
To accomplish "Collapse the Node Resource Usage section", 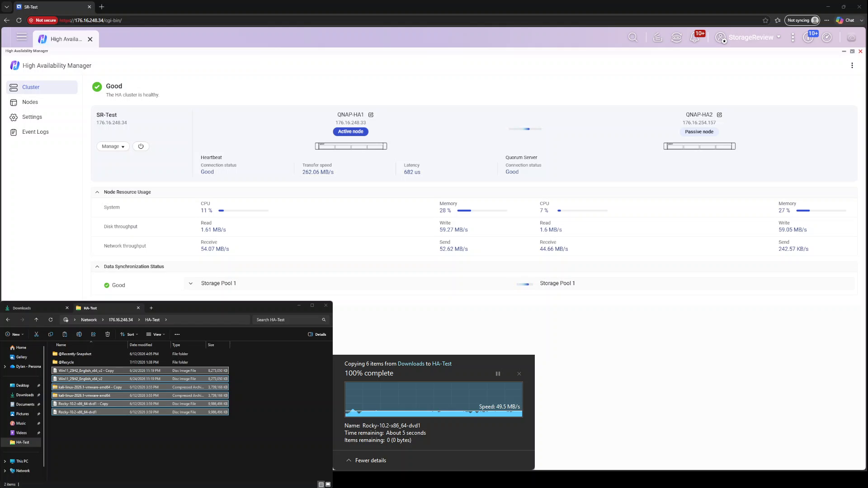I will click(x=97, y=192).
